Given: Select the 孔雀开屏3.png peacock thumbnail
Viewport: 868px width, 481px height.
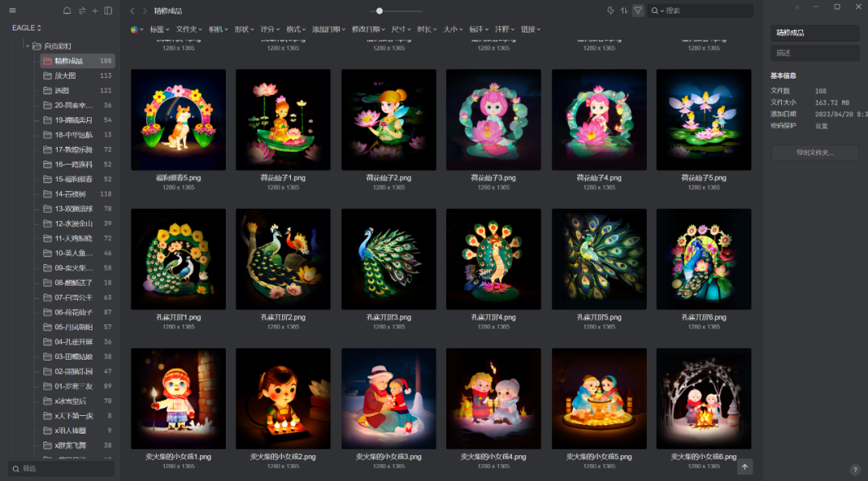Looking at the screenshot, I should (x=389, y=259).
